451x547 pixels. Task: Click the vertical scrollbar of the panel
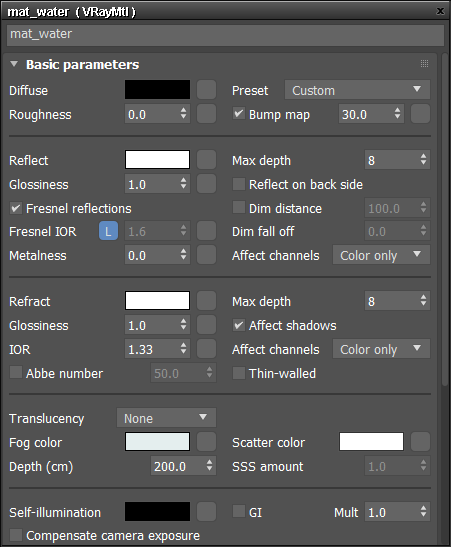[x=444, y=220]
